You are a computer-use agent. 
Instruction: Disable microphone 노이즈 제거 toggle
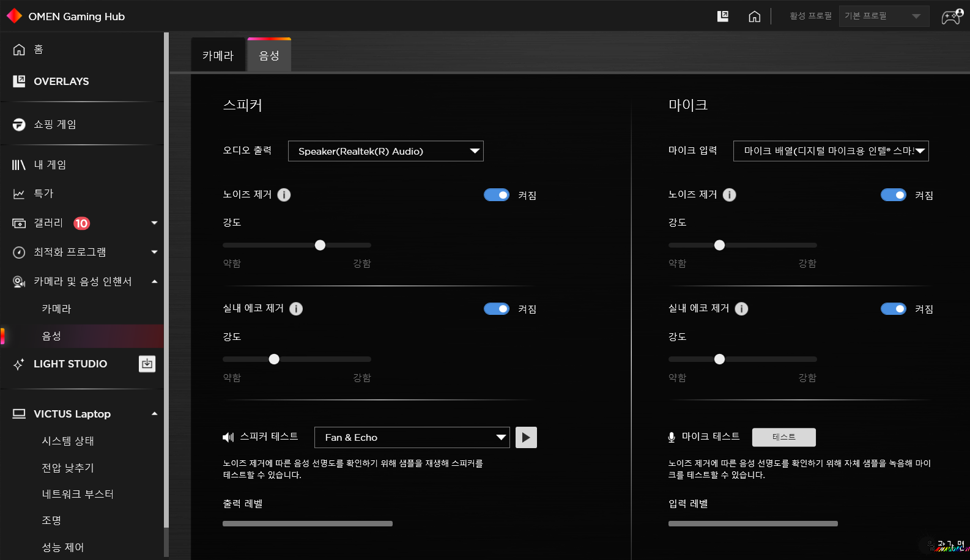[893, 195]
